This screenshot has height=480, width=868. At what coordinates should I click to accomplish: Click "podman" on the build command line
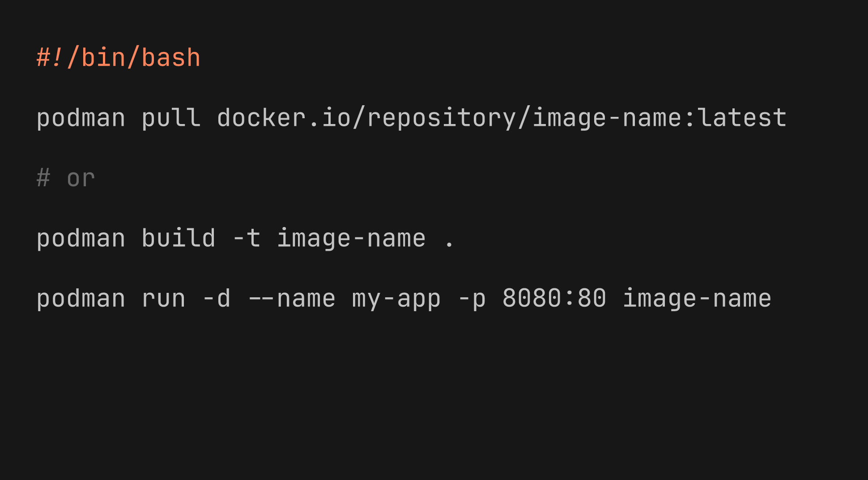pos(81,239)
